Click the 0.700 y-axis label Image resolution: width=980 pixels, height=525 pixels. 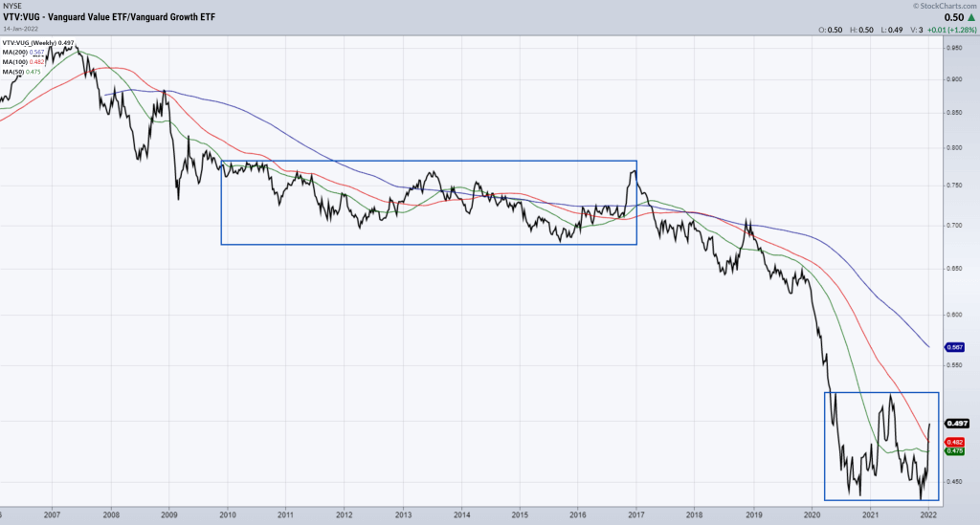[954, 226]
